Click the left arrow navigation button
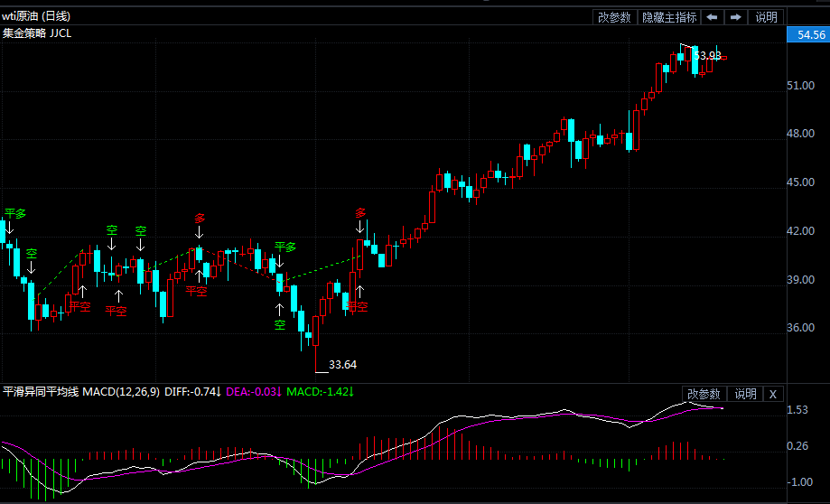The height and width of the screenshot is (504, 830). click(x=713, y=17)
